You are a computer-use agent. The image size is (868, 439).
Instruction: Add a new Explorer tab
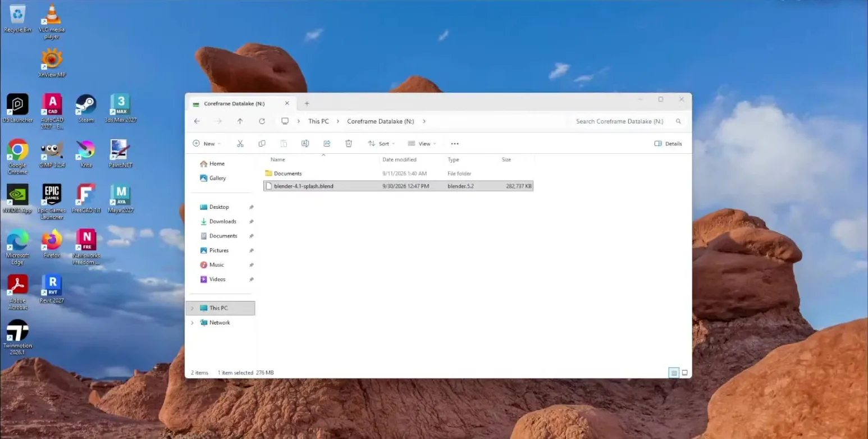click(307, 103)
